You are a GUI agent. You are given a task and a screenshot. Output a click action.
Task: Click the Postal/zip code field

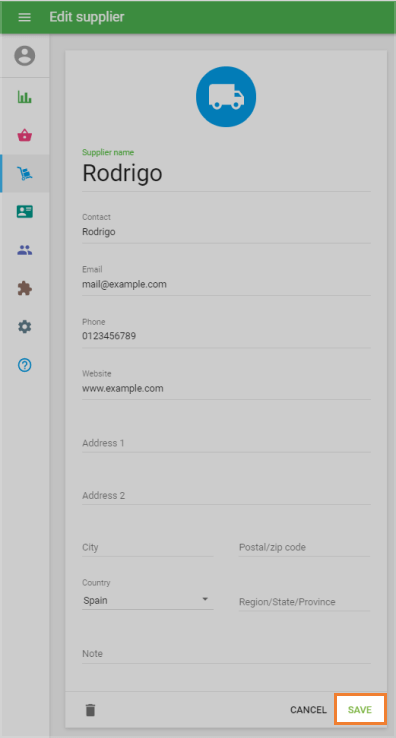pos(304,547)
